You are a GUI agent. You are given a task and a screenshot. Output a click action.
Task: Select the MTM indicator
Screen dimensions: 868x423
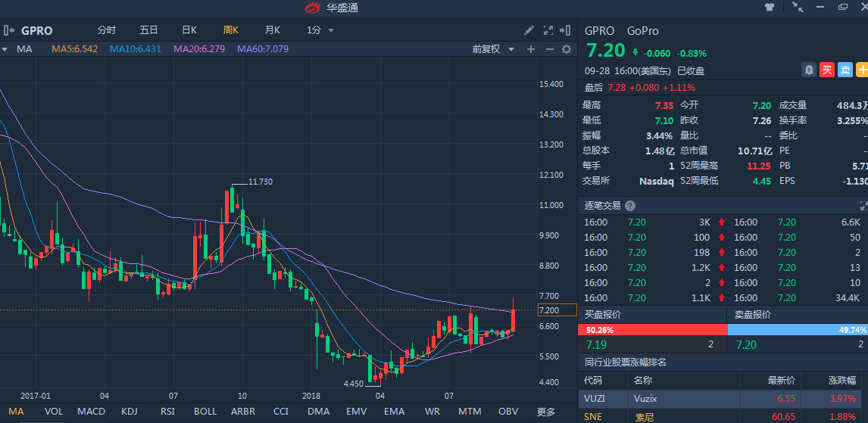click(470, 412)
